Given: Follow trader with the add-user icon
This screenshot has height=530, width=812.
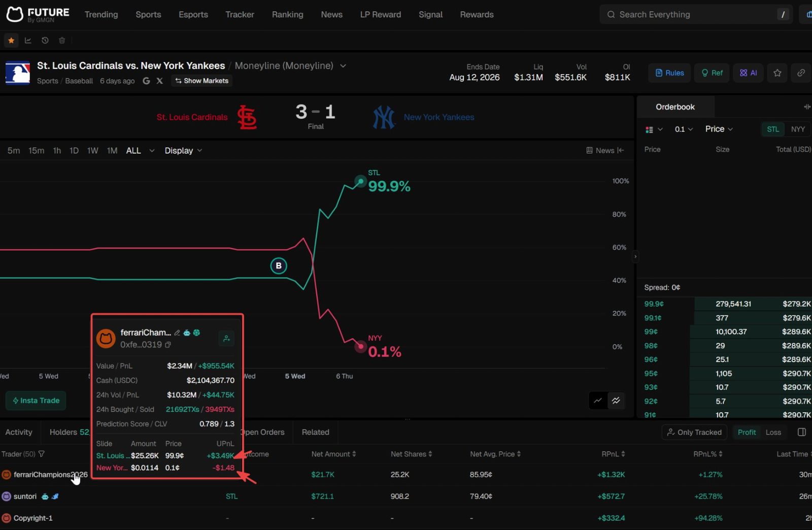Looking at the screenshot, I should (x=226, y=338).
